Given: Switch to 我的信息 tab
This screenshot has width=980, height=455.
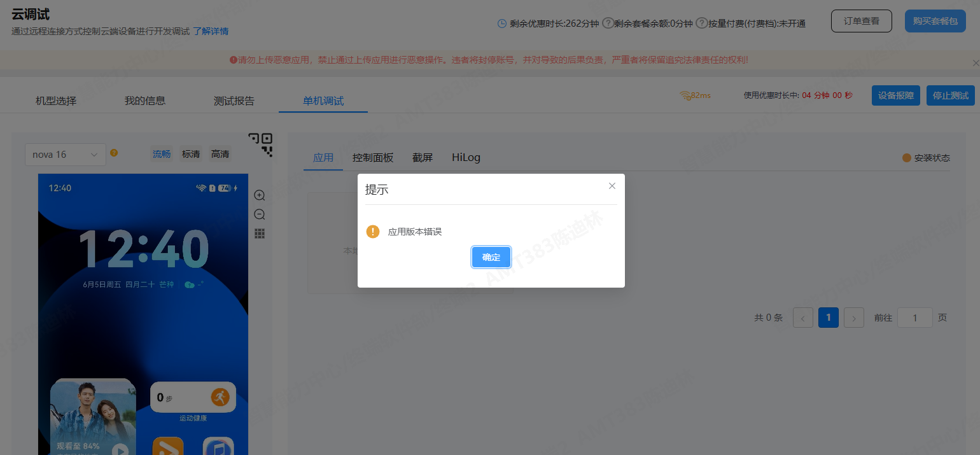Looking at the screenshot, I should point(145,101).
